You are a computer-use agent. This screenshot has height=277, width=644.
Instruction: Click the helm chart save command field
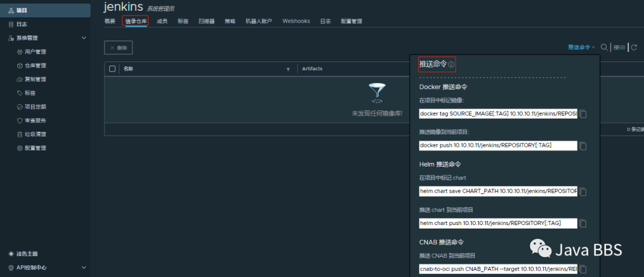(498, 192)
